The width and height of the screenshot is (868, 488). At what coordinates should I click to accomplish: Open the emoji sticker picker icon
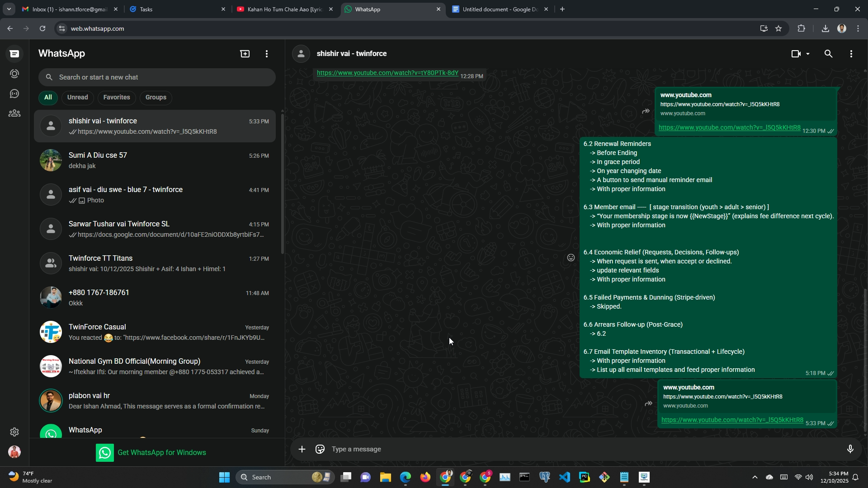[320, 449]
